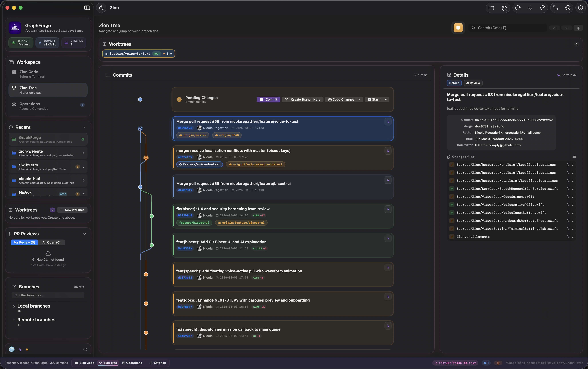The image size is (588, 369).
Task: Expand Local branches group
Action: point(14,306)
